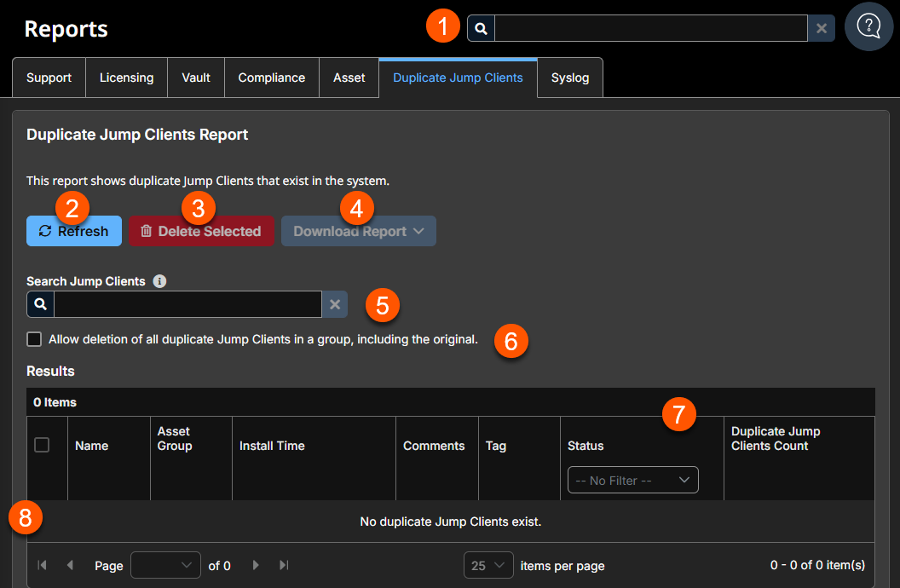Open the Status No Filter dropdown
This screenshot has width=900, height=588.
click(x=633, y=480)
